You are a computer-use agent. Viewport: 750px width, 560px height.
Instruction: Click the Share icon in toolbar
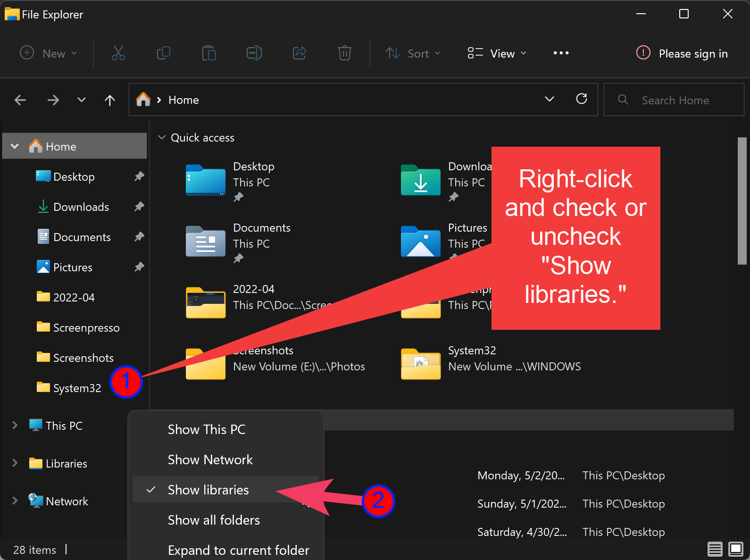point(300,53)
